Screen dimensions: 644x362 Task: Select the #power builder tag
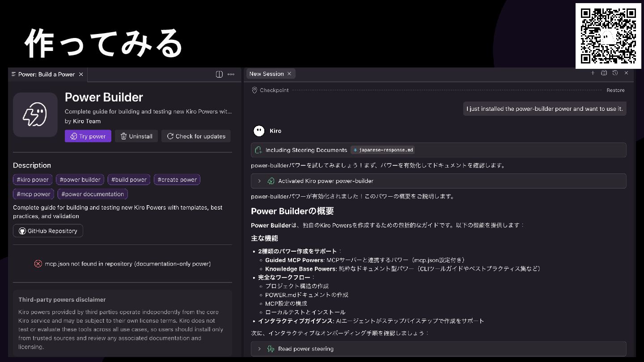[80, 180]
